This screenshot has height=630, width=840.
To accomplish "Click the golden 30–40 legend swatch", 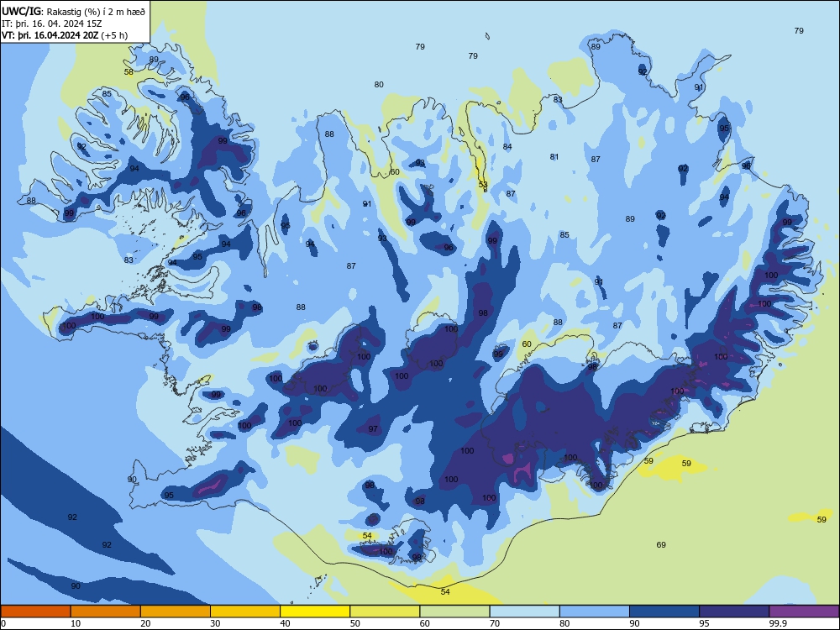I will click(245, 612).
